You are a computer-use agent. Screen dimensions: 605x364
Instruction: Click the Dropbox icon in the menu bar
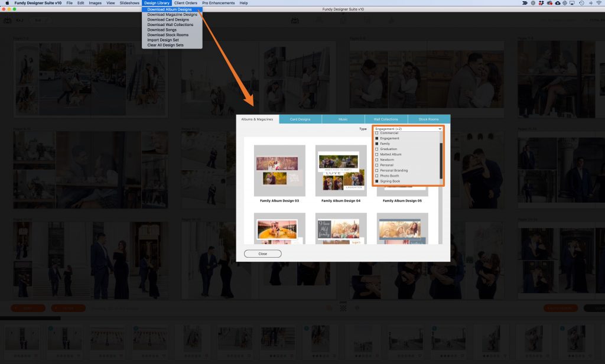point(541,3)
